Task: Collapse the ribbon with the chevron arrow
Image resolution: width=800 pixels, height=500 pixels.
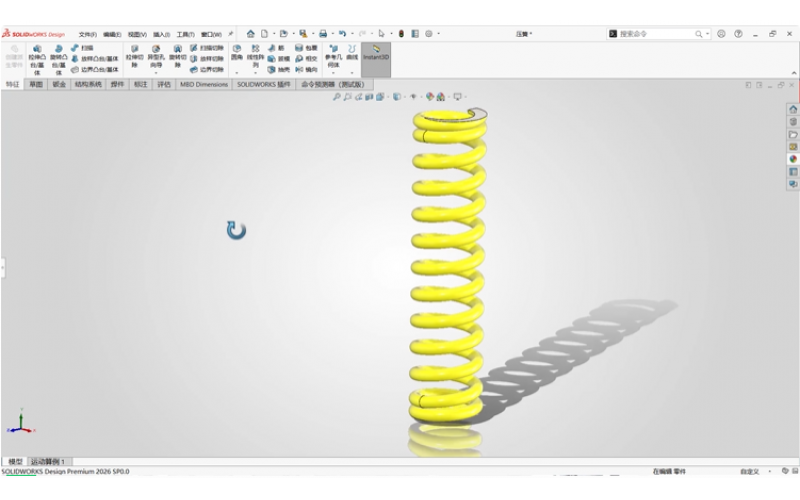Action: (794, 73)
